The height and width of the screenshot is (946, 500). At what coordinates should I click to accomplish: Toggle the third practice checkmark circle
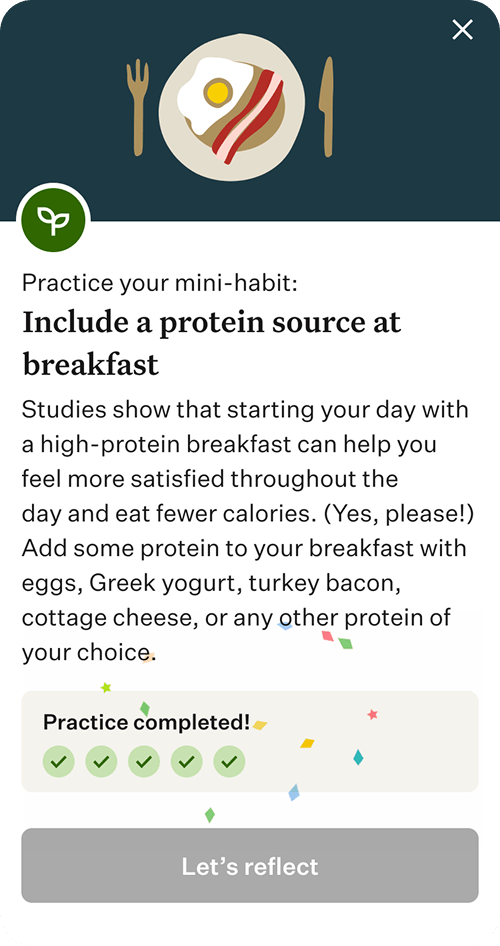point(144,761)
